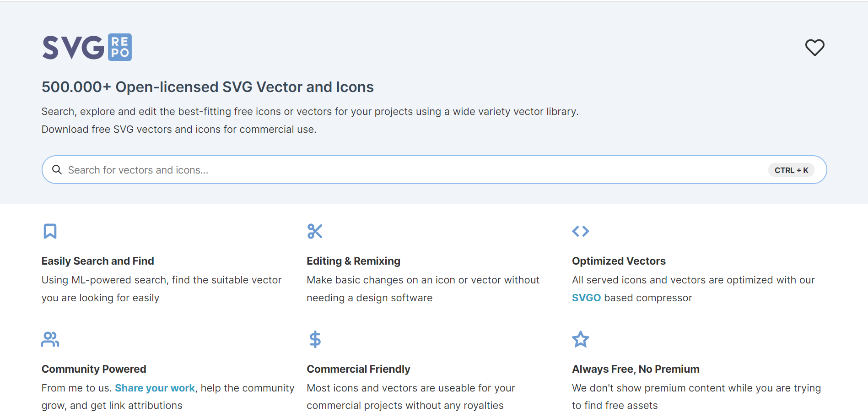Click the SVG Repo logo
This screenshot has height=413, width=868.
(87, 47)
